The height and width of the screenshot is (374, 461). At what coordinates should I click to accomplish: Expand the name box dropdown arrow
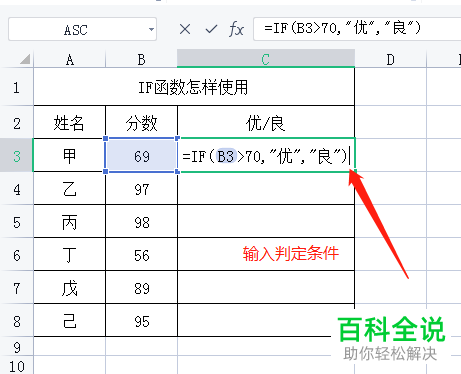pos(151,29)
